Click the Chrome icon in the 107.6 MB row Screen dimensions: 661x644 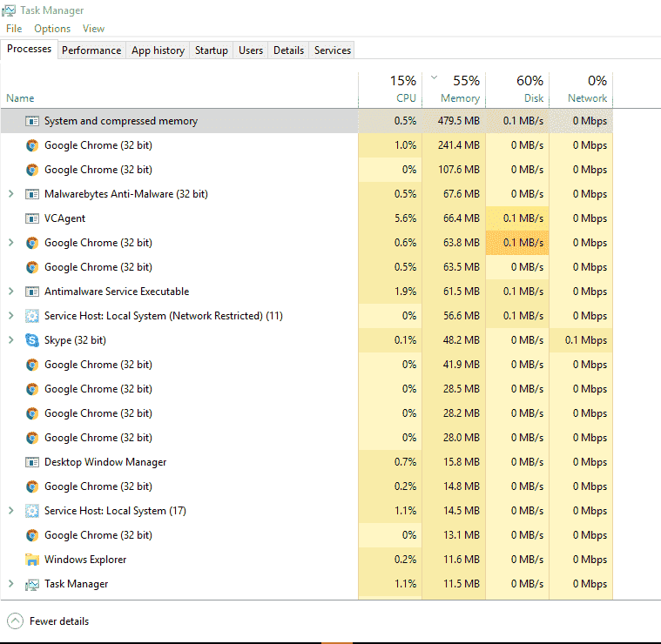click(x=32, y=170)
